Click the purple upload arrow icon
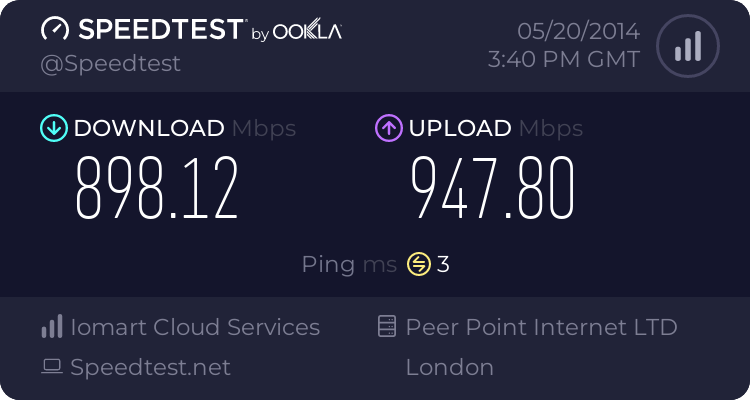Image resolution: width=750 pixels, height=400 pixels. (388, 128)
